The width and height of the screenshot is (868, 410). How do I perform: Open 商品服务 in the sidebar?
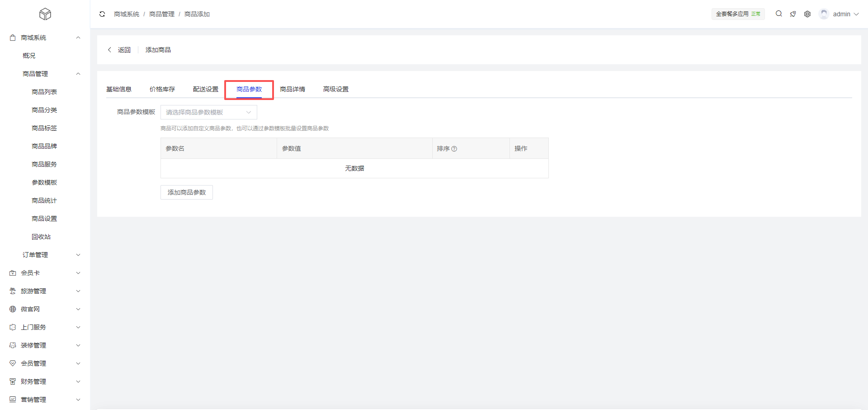[x=44, y=164]
